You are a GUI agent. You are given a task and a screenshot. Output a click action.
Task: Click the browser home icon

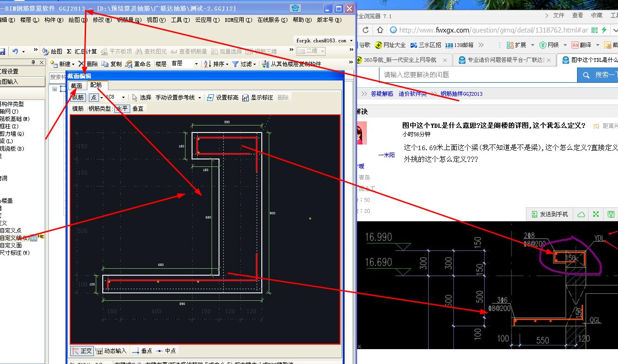(x=380, y=30)
